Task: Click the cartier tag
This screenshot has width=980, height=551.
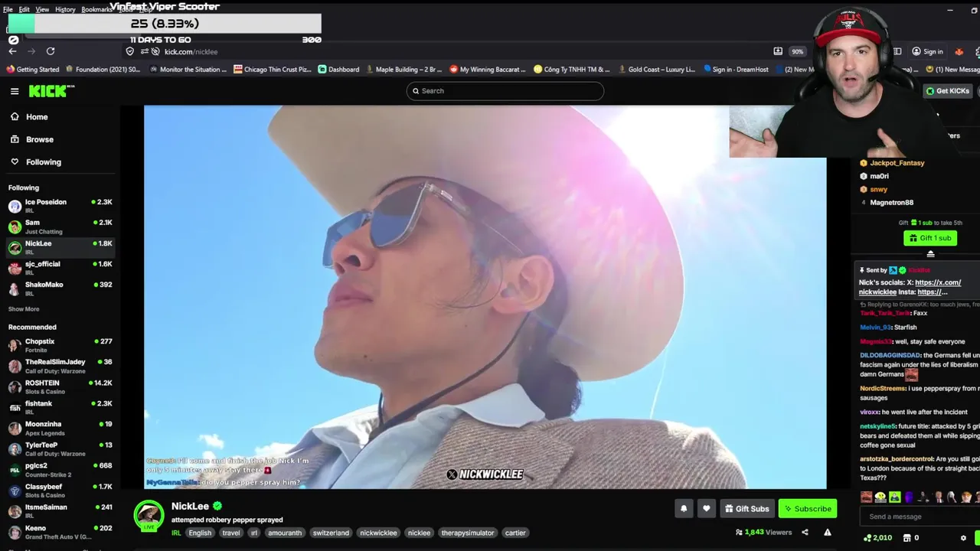Action: 515,533
